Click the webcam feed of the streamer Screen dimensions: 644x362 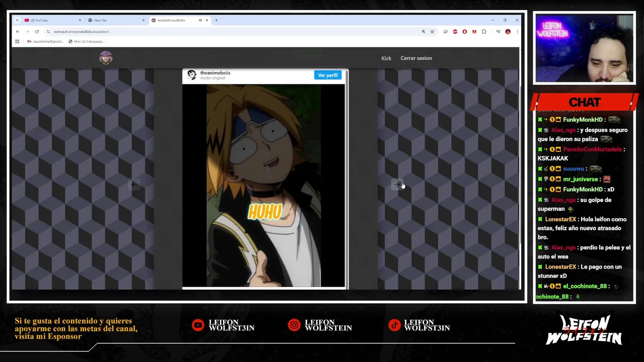click(584, 48)
